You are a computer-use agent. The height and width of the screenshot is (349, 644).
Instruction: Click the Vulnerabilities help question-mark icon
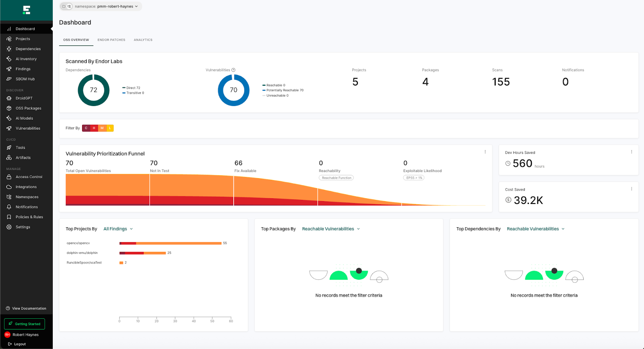233,70
